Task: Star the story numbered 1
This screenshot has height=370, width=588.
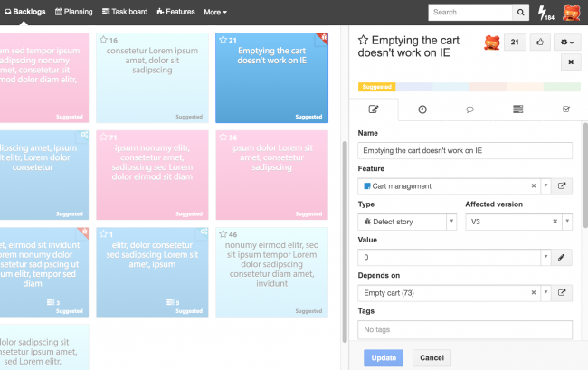Action: [x=103, y=234]
